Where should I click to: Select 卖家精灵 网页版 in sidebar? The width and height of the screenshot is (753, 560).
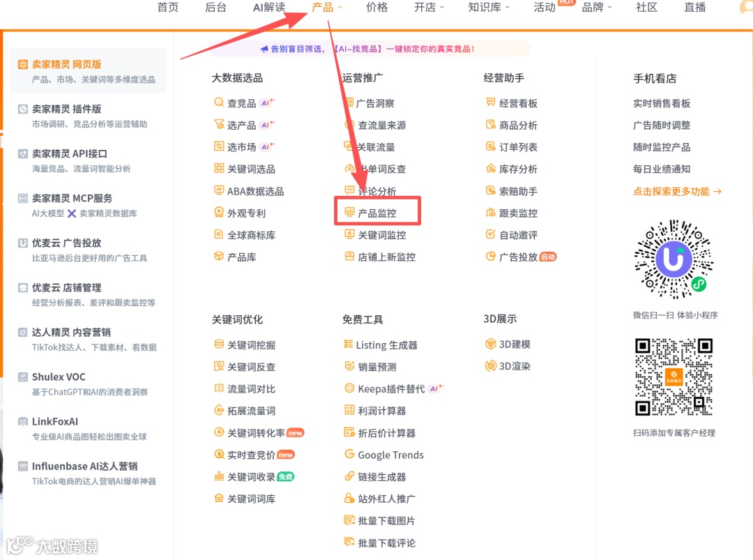[89, 70]
